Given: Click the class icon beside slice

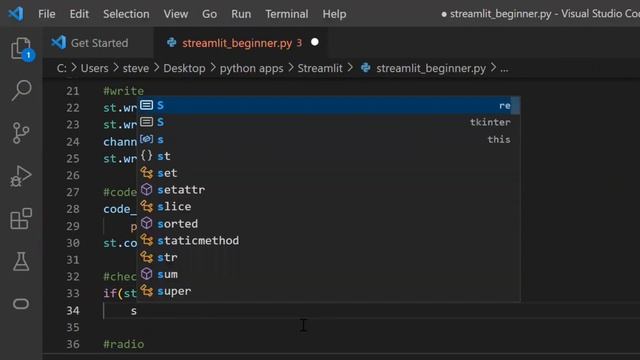Looking at the screenshot, I should click(x=147, y=207).
